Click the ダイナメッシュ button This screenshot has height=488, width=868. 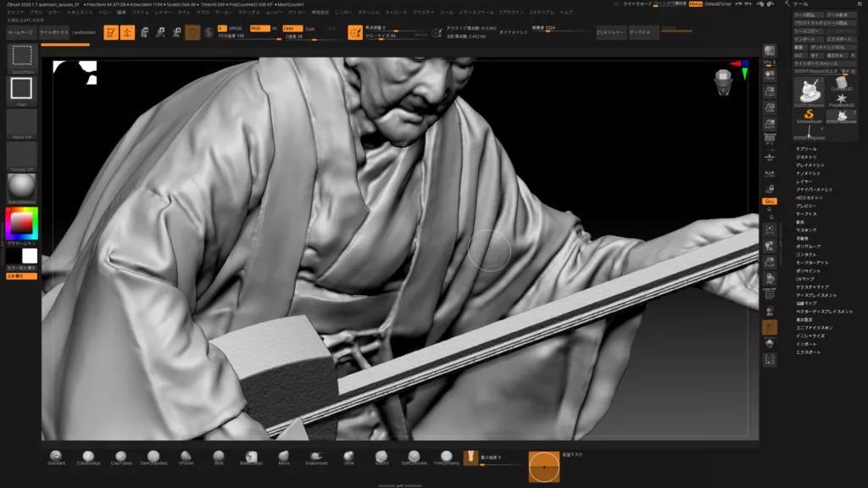coord(513,33)
